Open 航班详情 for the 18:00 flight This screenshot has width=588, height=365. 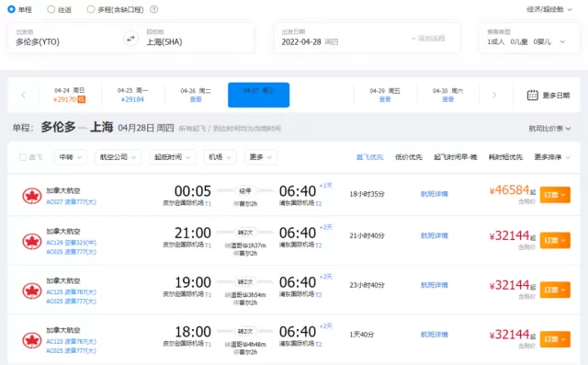coord(435,335)
